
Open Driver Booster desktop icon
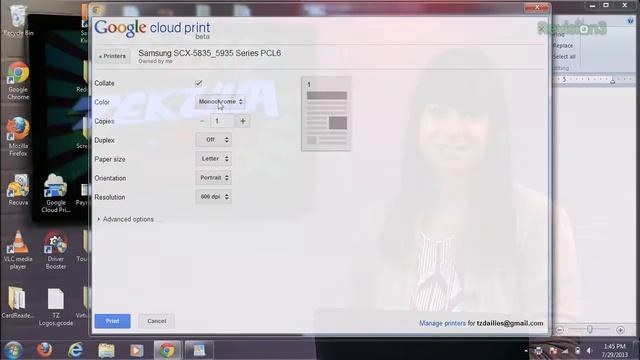pos(56,250)
